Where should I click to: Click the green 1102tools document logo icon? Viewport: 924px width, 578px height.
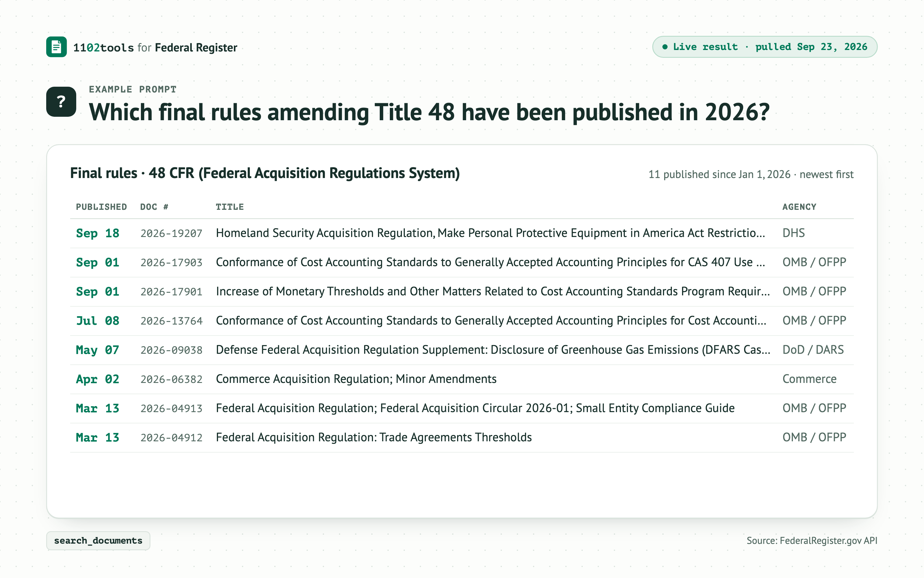click(x=57, y=47)
